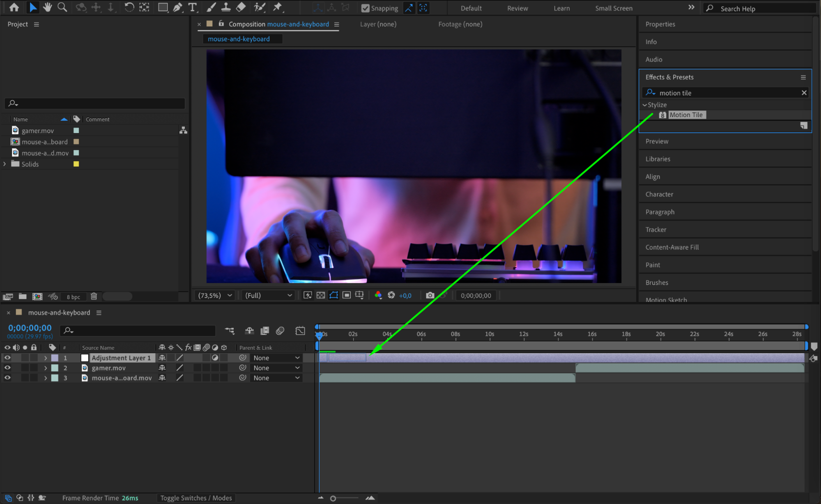Image resolution: width=821 pixels, height=504 pixels.
Task: Select the Type tool
Action: pos(192,7)
